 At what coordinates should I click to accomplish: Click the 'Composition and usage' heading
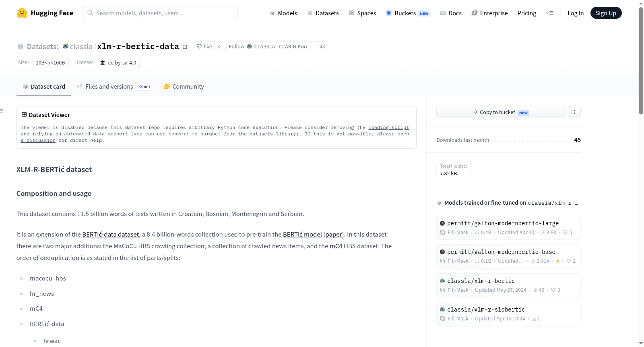[54, 193]
